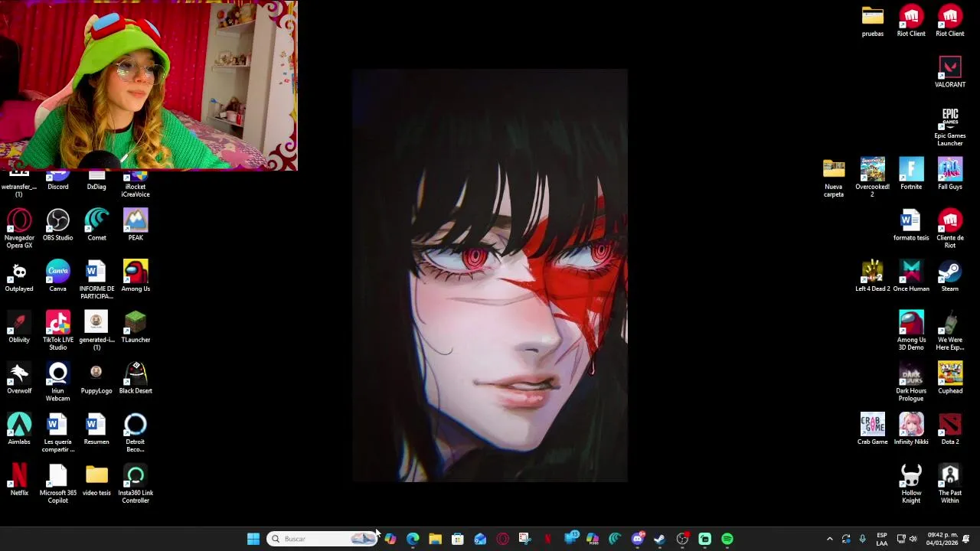
Task: Select the Cliente de Riot shortcut
Action: (949, 229)
